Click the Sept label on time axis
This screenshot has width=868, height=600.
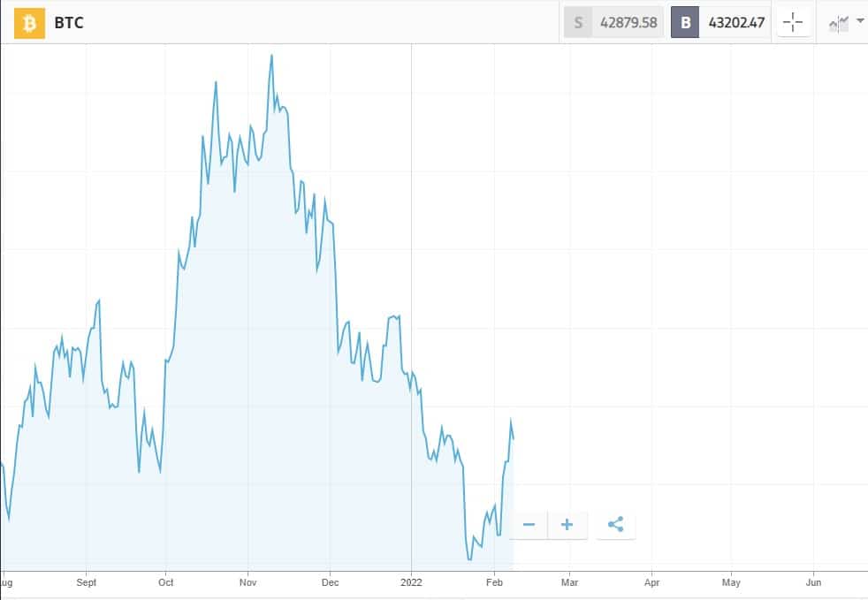[87, 582]
